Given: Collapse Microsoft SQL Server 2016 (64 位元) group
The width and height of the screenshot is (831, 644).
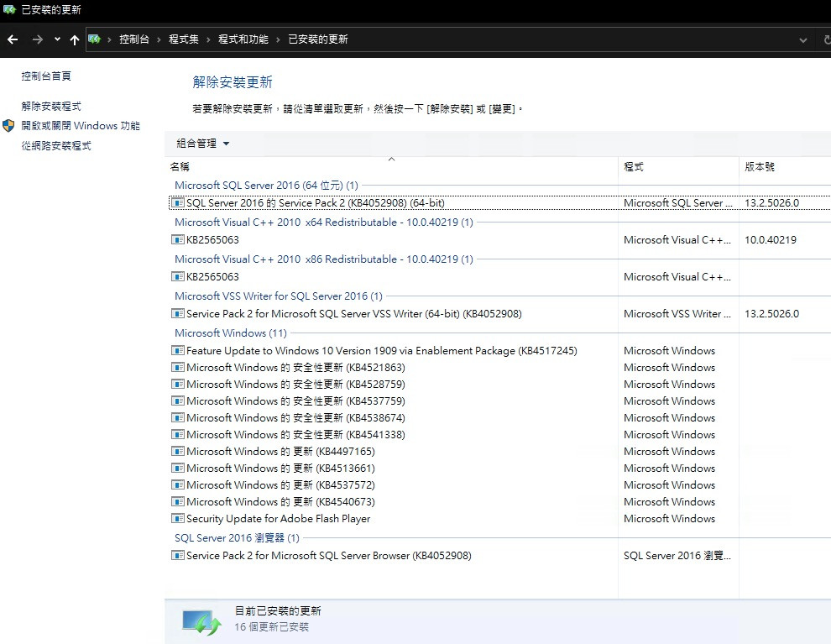Looking at the screenshot, I should pos(266,185).
